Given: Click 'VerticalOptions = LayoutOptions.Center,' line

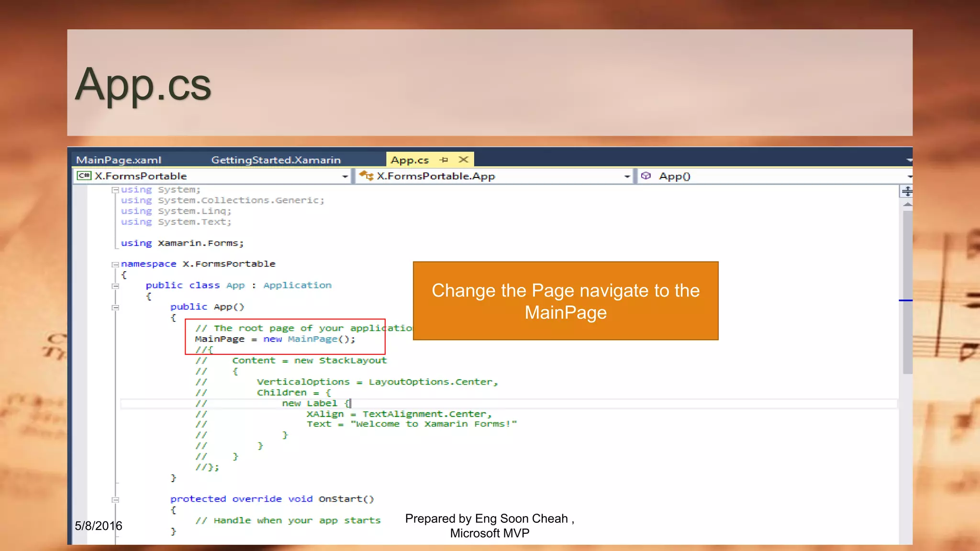Looking at the screenshot, I should click(378, 382).
